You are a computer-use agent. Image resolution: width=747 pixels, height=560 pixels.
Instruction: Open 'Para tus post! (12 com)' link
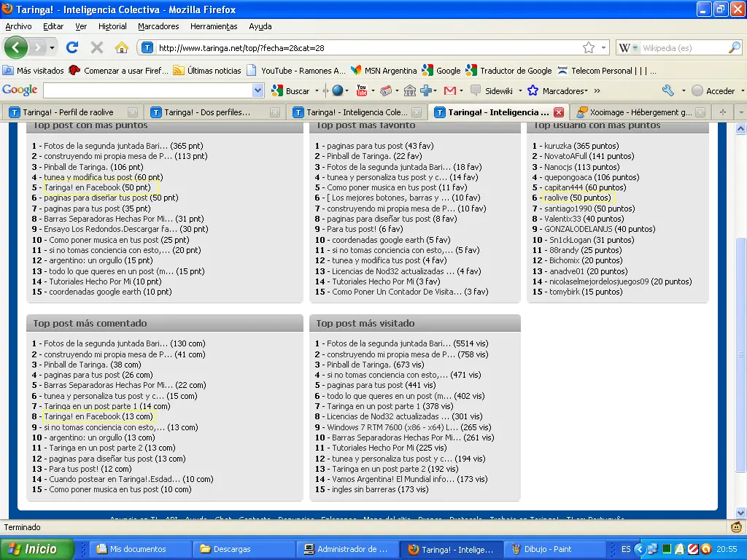90,469
